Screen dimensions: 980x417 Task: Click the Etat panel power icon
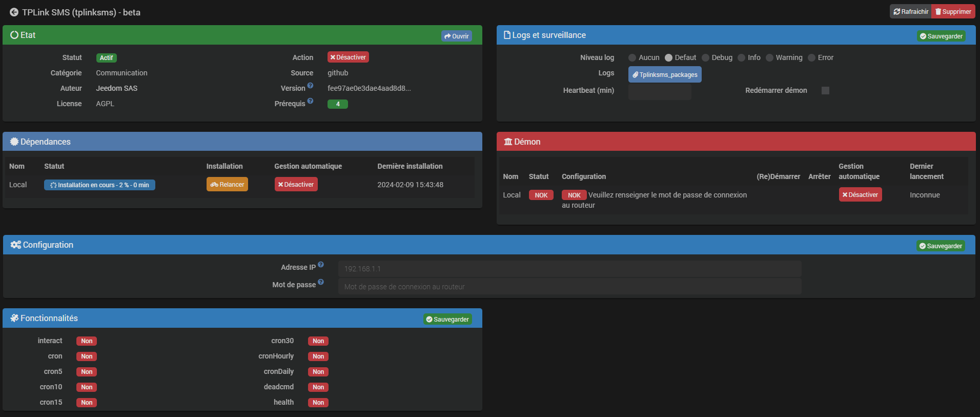(x=14, y=35)
